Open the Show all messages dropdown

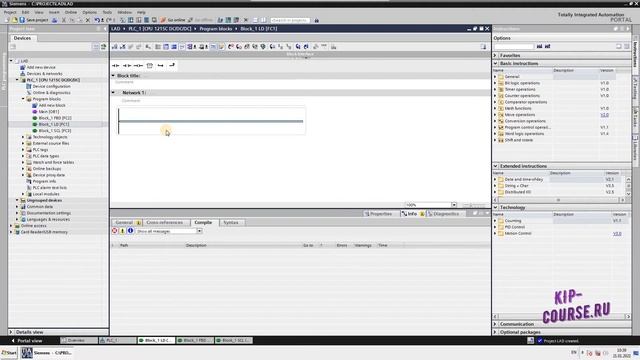200,231
